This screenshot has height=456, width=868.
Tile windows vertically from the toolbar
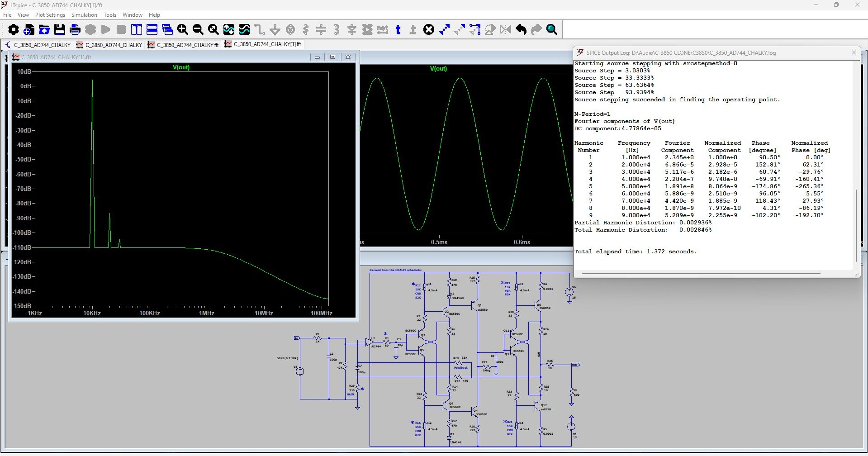pos(136,30)
